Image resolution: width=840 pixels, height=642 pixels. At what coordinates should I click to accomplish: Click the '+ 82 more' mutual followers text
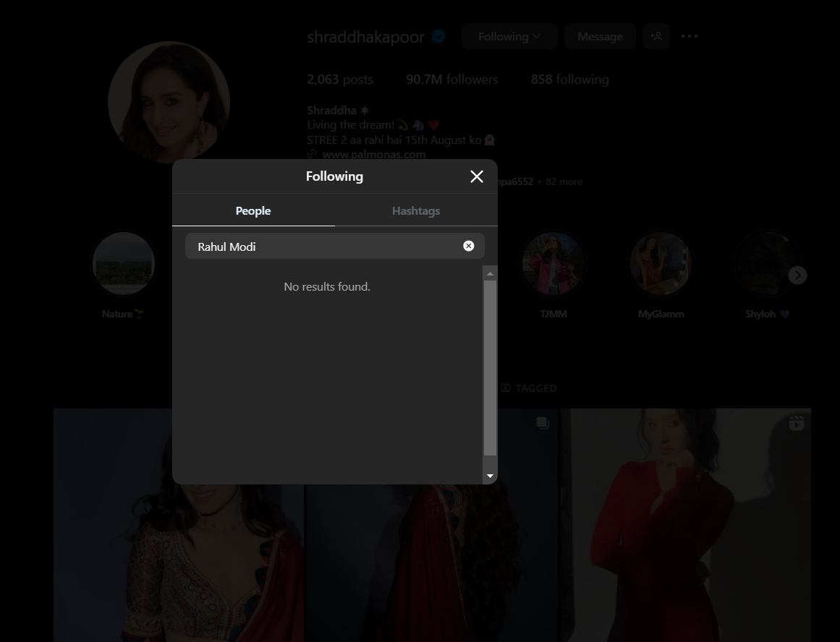559,181
